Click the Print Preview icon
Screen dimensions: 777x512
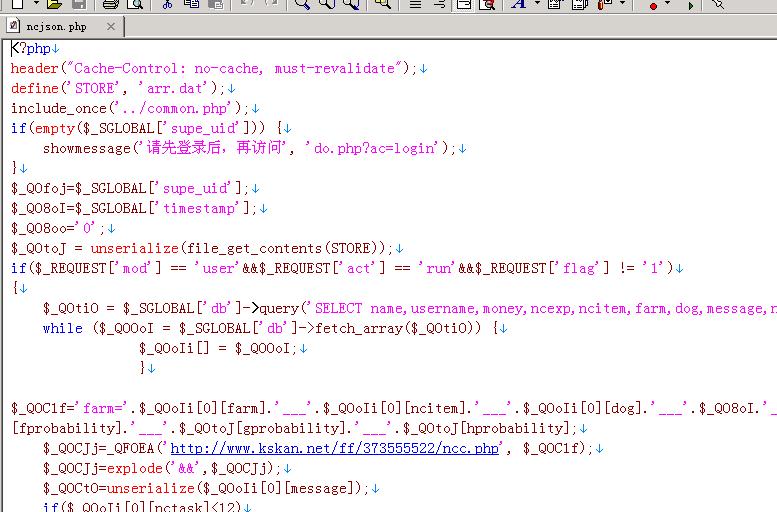pos(135,4)
